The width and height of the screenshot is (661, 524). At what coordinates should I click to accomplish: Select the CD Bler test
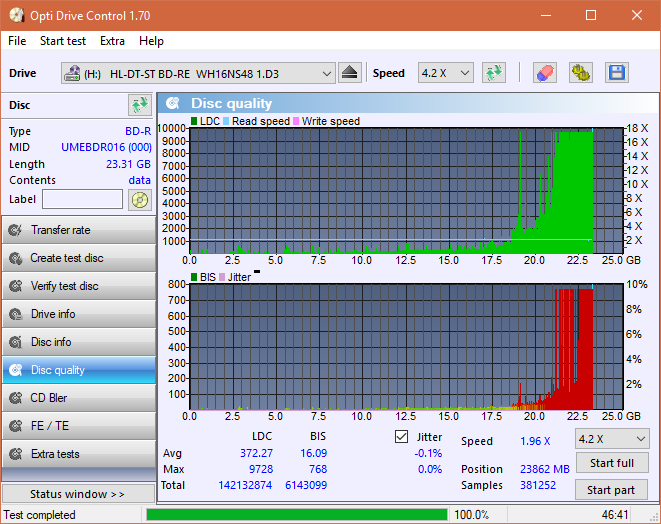click(78, 398)
